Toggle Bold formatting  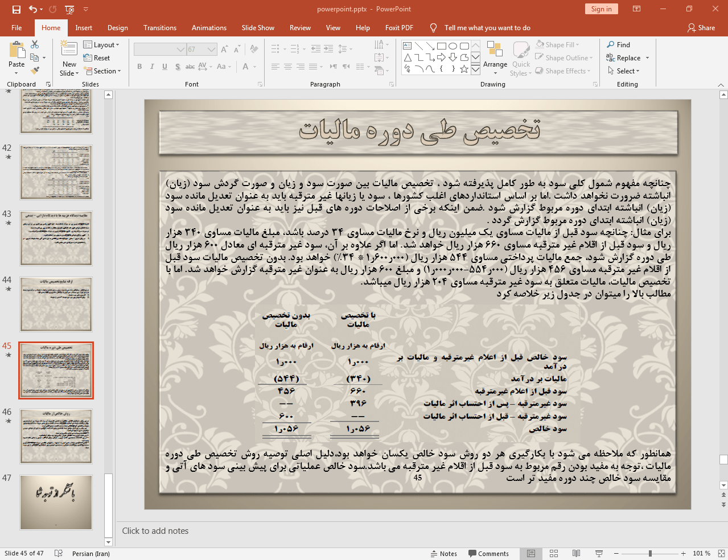[x=139, y=67]
